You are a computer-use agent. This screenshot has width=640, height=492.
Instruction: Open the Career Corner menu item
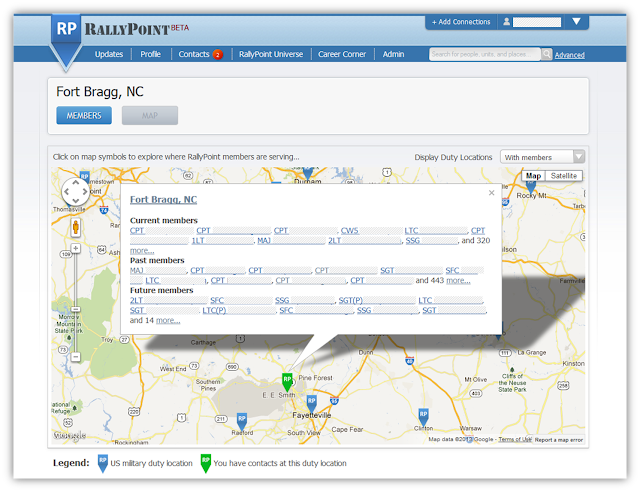342,54
